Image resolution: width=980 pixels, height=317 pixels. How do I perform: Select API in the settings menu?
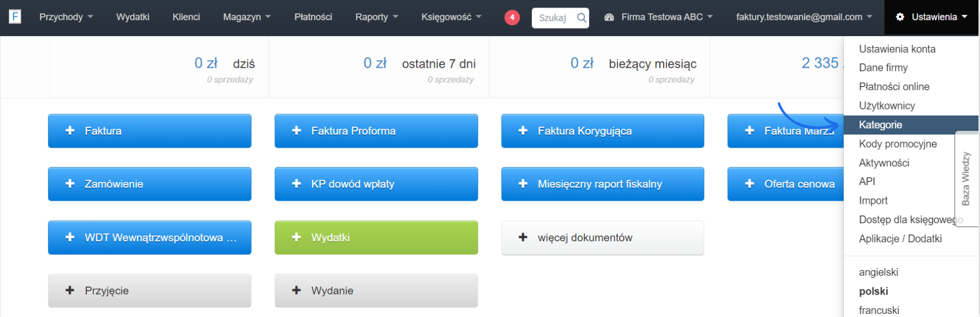coord(867,181)
